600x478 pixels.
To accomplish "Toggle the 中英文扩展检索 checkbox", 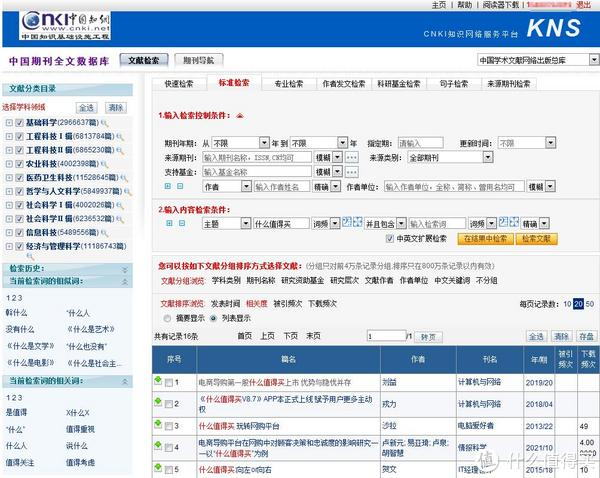I will [390, 239].
